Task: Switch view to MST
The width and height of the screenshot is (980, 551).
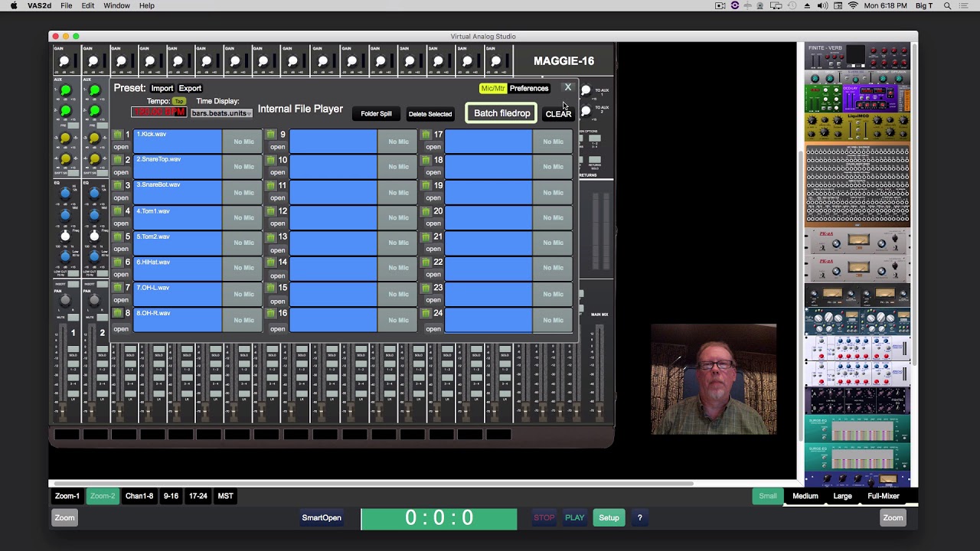Action: 225,496
